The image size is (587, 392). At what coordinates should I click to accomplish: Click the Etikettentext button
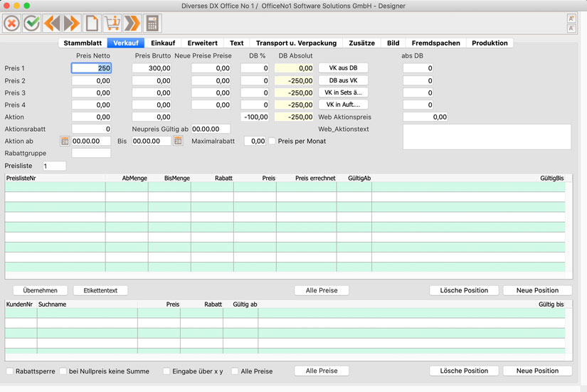pos(100,290)
